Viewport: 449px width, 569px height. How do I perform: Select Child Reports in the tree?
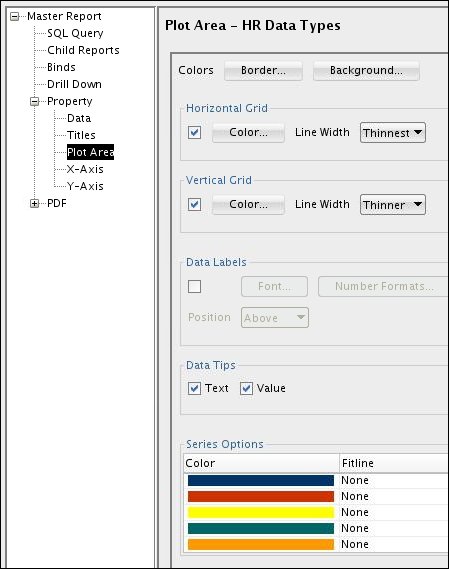click(83, 50)
